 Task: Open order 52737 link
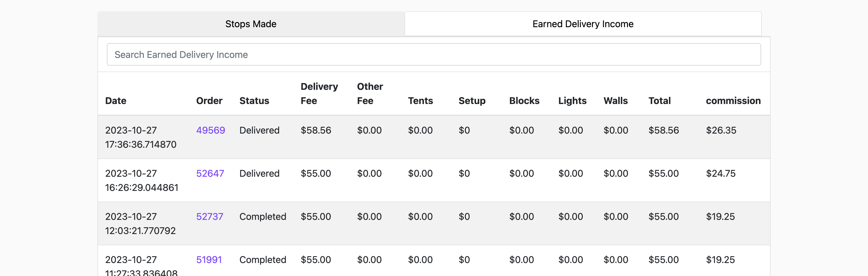pos(210,217)
